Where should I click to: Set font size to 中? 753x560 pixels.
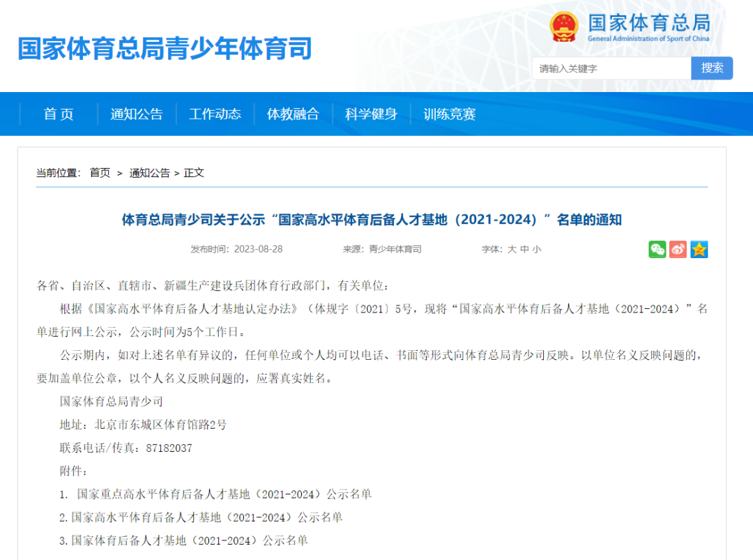pos(524,249)
